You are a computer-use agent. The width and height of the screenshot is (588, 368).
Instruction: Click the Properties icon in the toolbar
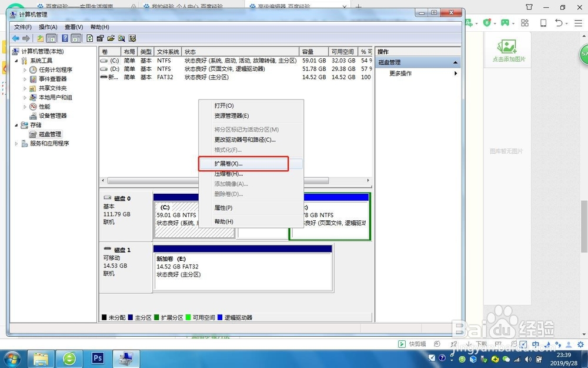pos(100,38)
